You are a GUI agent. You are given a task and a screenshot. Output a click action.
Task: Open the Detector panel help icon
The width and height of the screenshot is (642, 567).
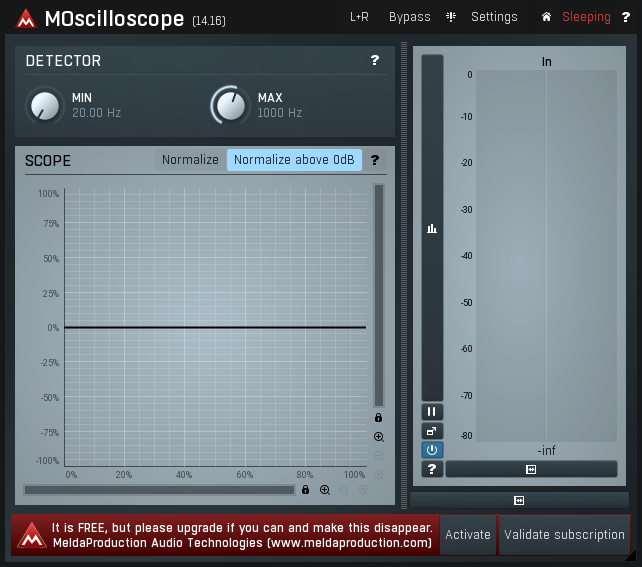pyautogui.click(x=375, y=61)
